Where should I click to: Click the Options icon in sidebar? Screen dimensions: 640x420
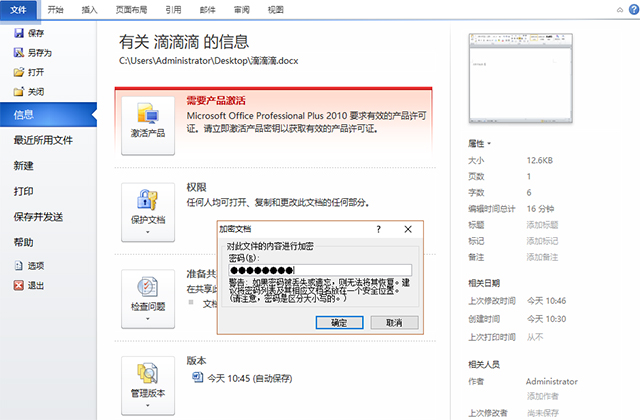coord(19,266)
